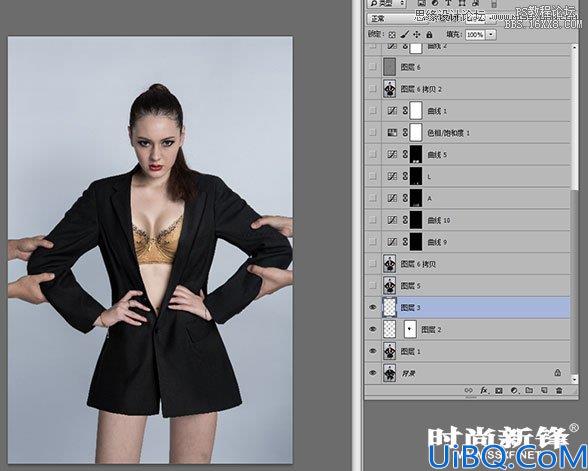Select the gray thumbnail of 图层 6
Screen dimensions: 588x471
[x=390, y=67]
